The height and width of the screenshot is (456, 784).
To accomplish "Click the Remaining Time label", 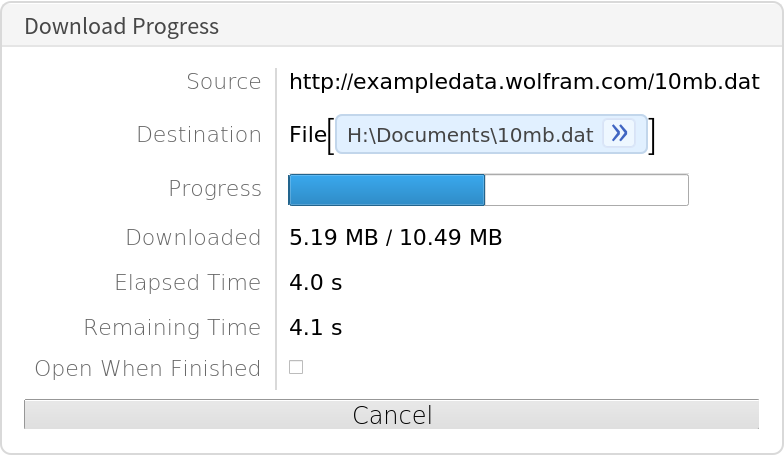I will coord(172,328).
